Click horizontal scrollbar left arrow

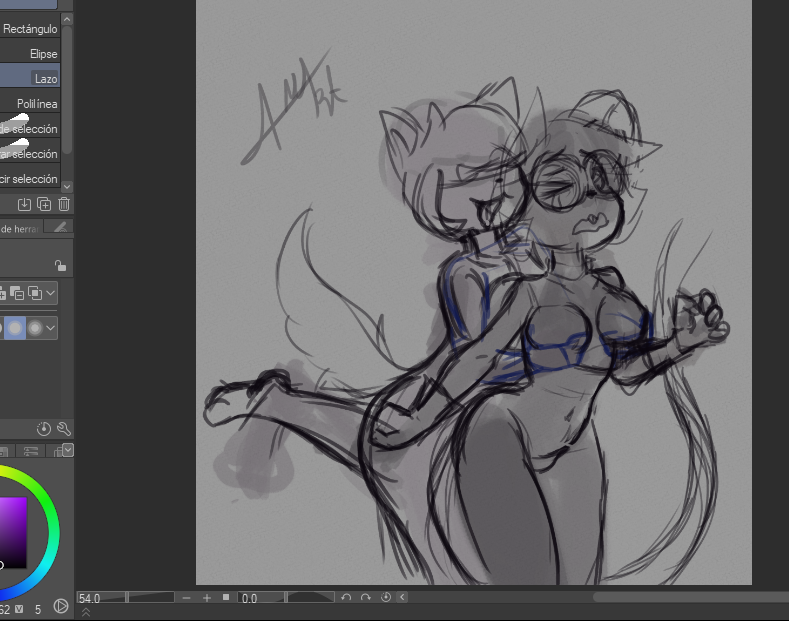pyautogui.click(x=402, y=597)
